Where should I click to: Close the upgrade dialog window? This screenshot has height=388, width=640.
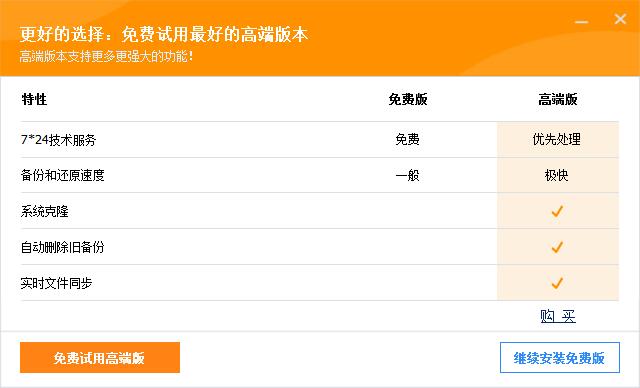(x=620, y=19)
